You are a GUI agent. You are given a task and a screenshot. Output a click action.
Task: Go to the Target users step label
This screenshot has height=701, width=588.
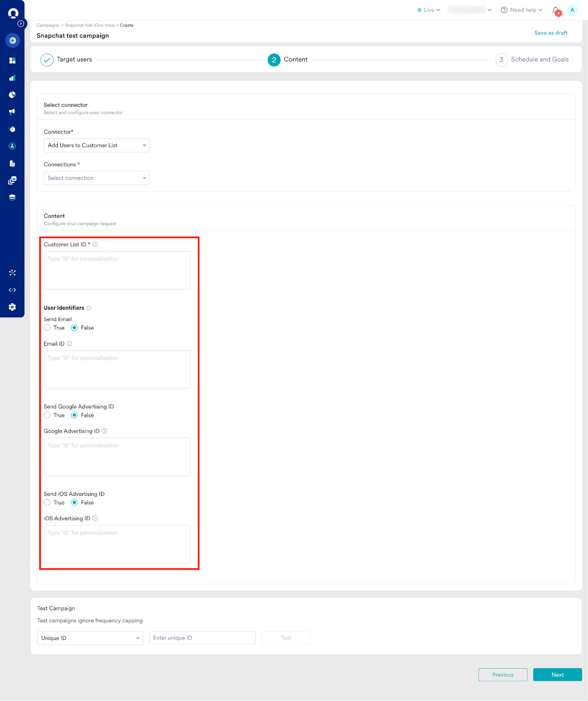click(74, 60)
